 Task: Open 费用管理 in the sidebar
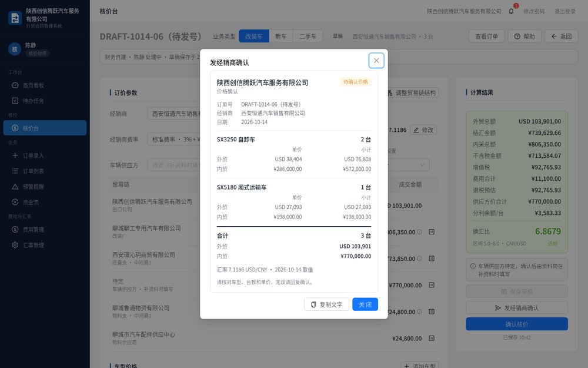pos(45,230)
